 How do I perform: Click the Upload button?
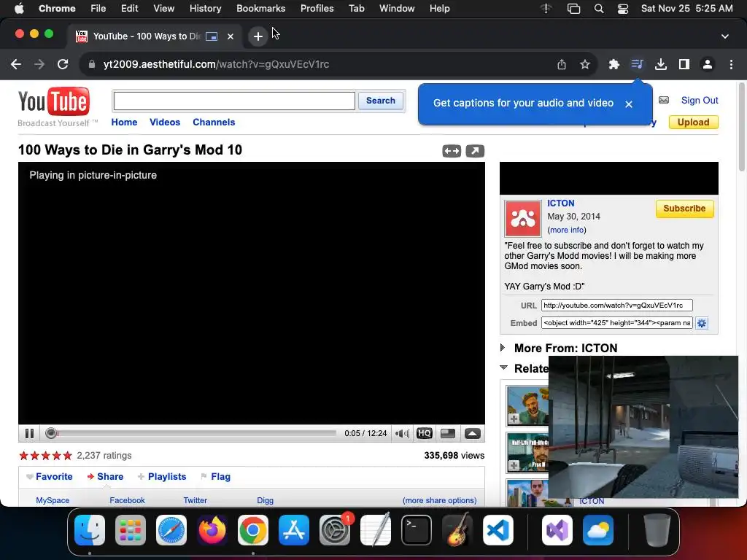point(693,122)
